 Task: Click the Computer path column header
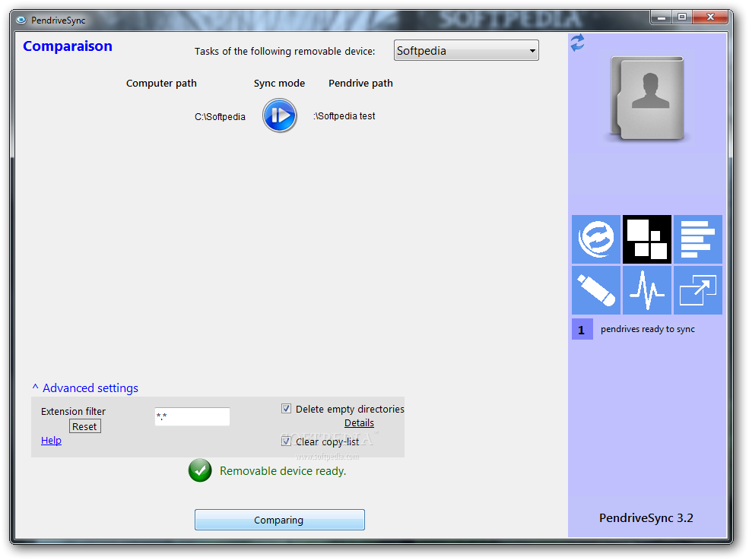(161, 83)
